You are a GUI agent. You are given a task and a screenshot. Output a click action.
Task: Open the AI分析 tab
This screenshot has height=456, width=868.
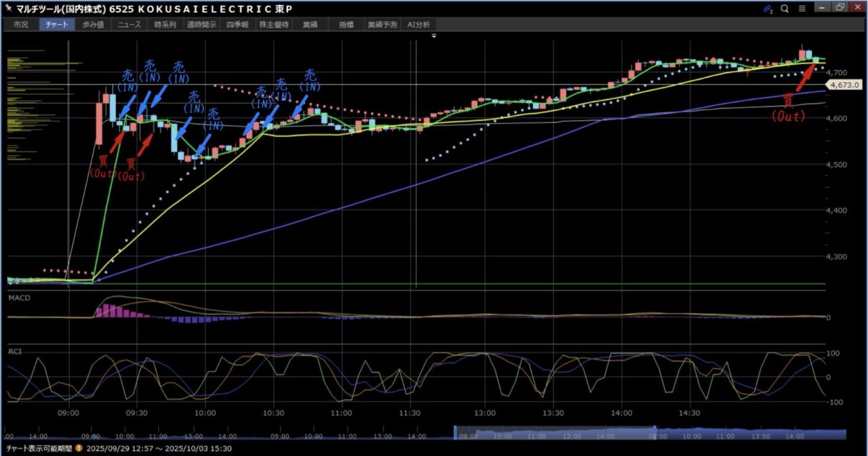(x=418, y=24)
